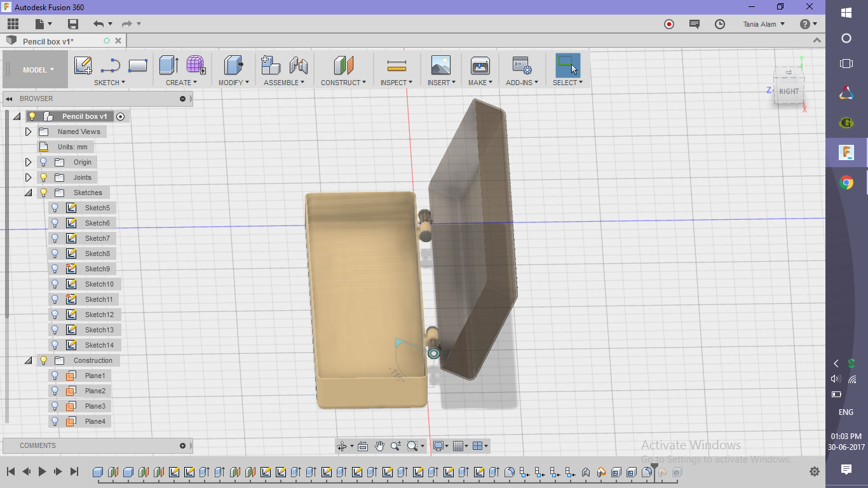The height and width of the screenshot is (488, 868).
Task: Expand the Joints folder
Action: 28,177
